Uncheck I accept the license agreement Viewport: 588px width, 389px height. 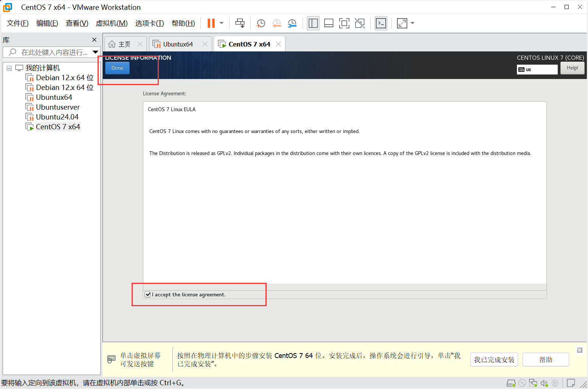tap(148, 294)
